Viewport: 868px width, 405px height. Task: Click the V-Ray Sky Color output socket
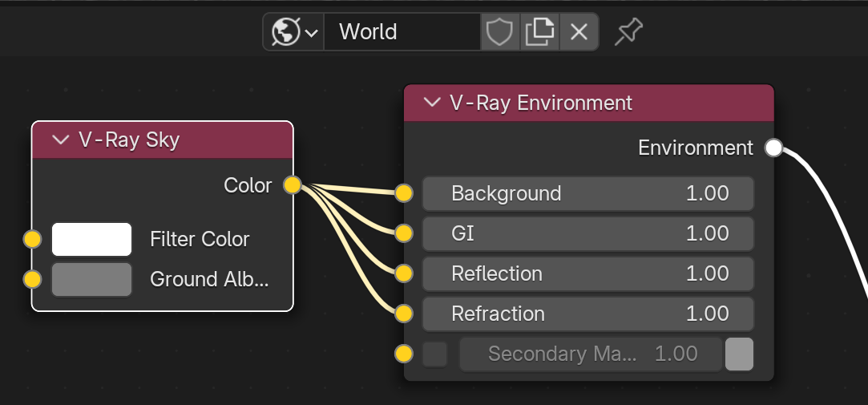click(x=293, y=185)
